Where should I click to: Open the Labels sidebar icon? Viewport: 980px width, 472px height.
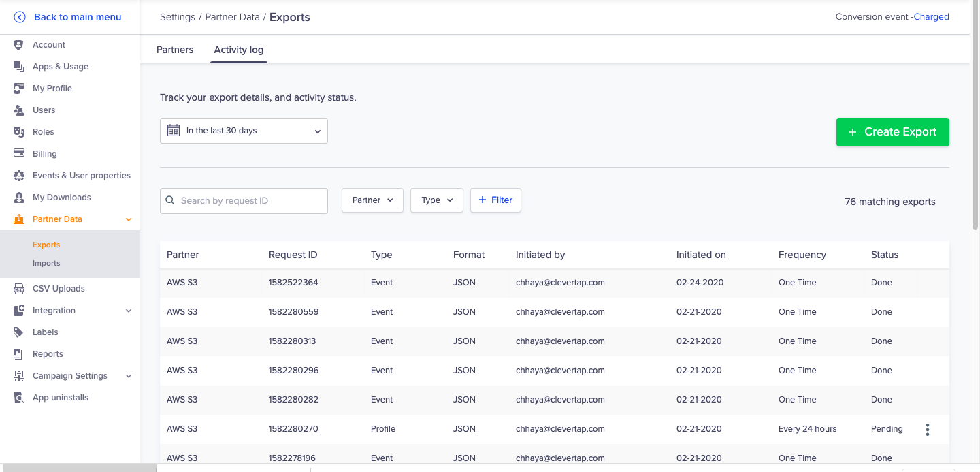pos(18,332)
